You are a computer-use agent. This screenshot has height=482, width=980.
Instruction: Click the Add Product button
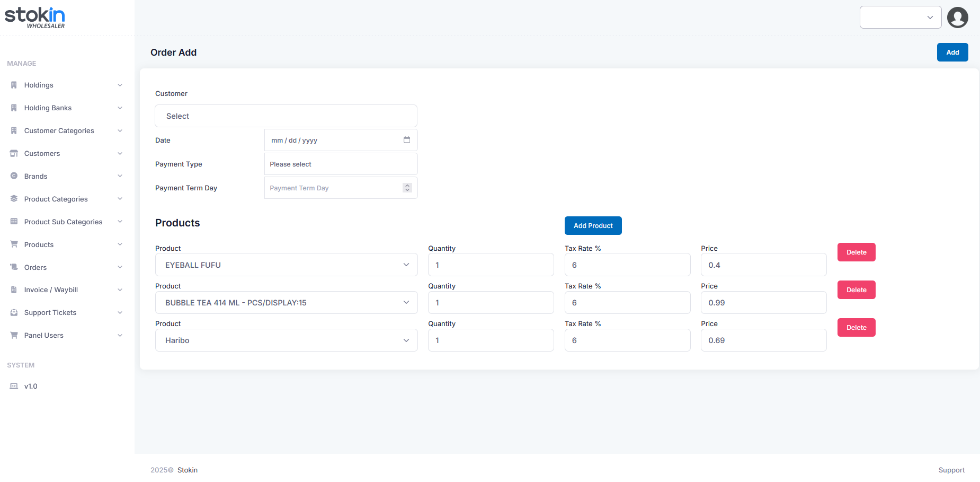[x=593, y=225]
